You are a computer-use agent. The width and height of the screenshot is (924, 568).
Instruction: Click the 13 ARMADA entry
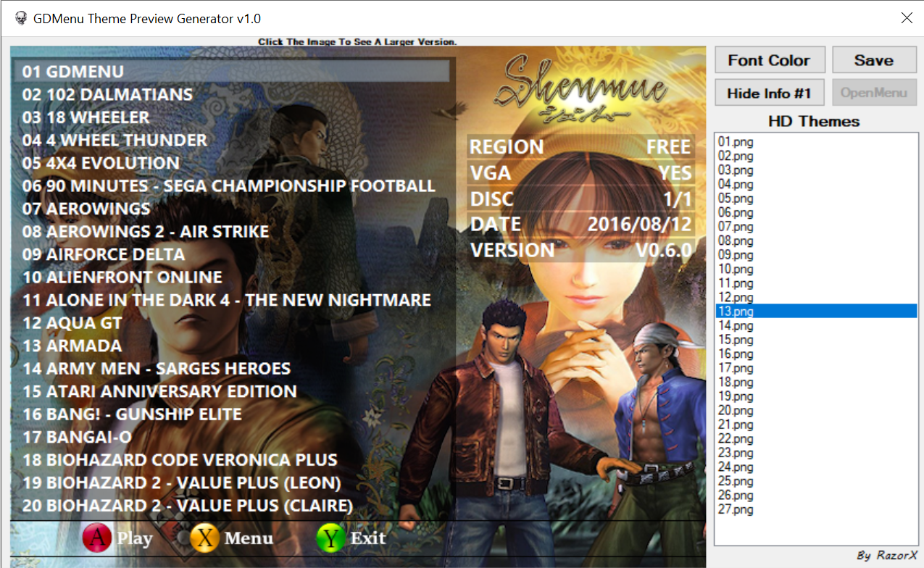[72, 346]
